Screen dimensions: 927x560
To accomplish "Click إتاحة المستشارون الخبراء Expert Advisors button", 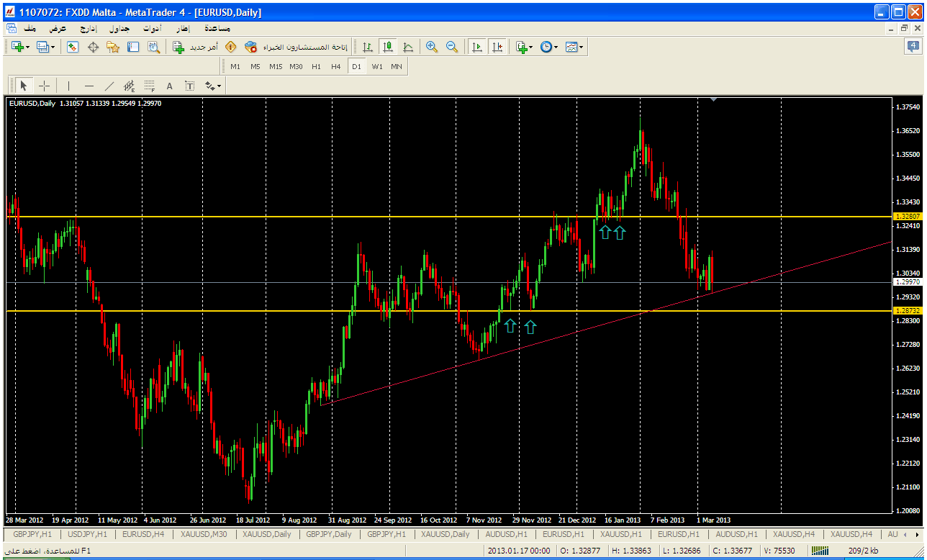I will tap(296, 47).
